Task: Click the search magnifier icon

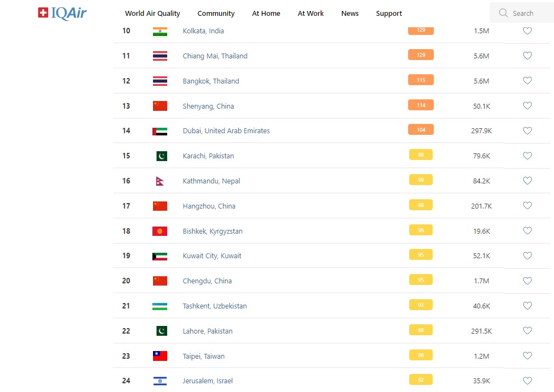Action: point(503,13)
